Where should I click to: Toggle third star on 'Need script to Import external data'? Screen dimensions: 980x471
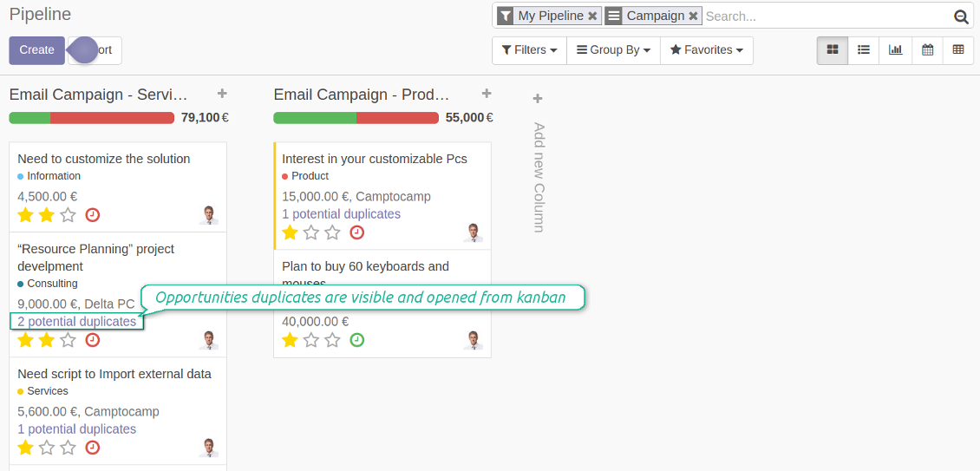click(68, 447)
